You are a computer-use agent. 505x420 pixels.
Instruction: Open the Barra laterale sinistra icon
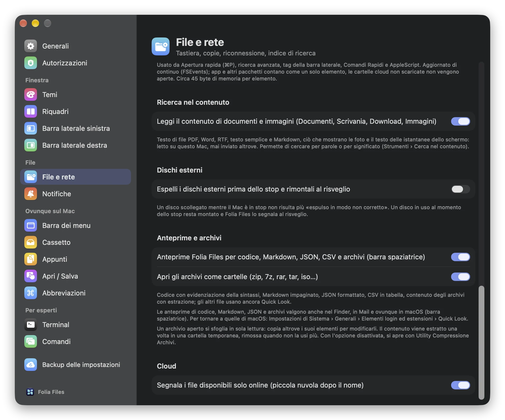point(31,128)
